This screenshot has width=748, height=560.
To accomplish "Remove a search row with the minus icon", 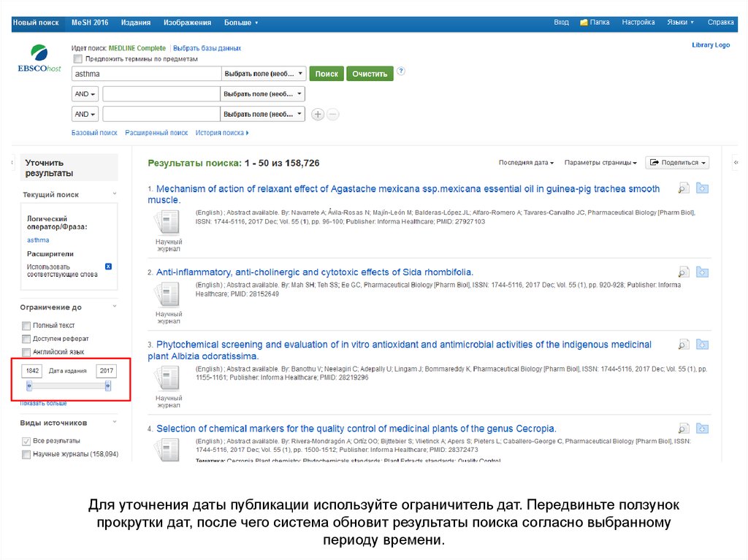I will (x=333, y=115).
